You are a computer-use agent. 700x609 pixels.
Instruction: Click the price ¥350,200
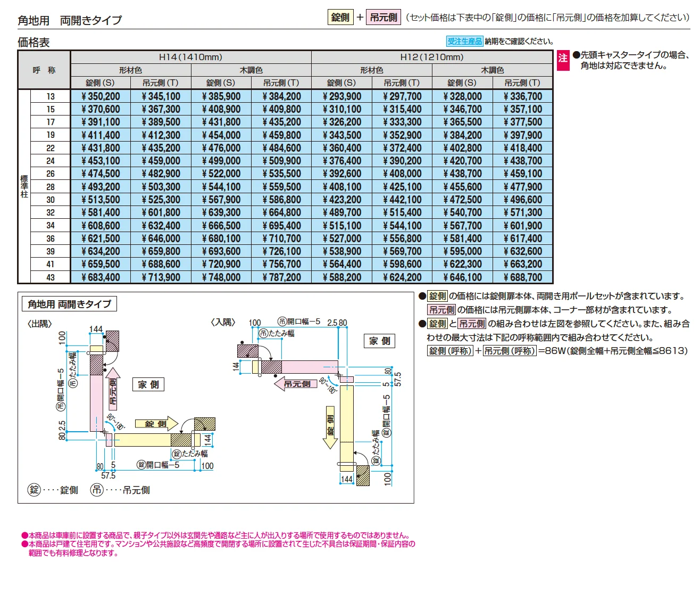pyautogui.click(x=101, y=96)
